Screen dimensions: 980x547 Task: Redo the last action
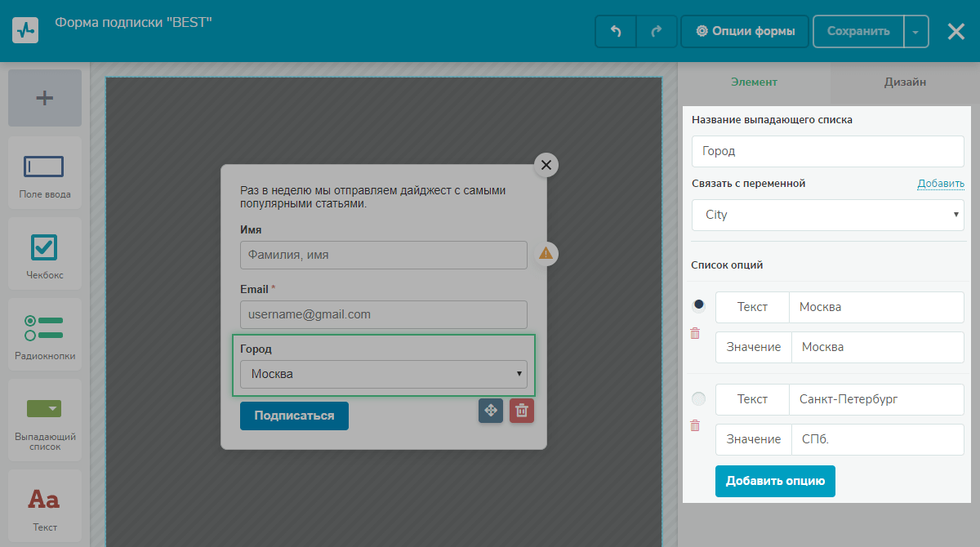[657, 32]
